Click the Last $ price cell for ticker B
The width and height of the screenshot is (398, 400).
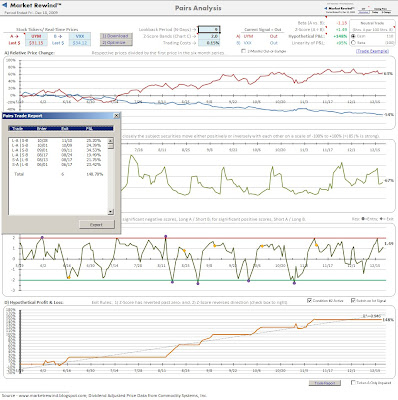(x=80, y=43)
